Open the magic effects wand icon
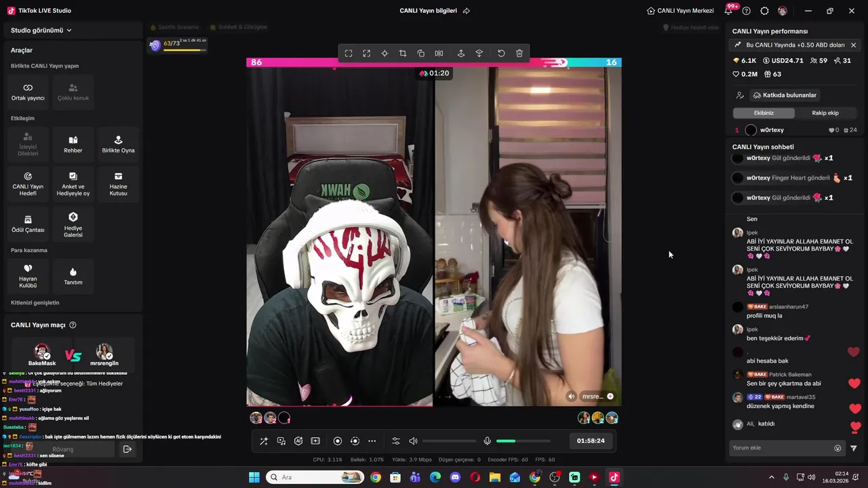 [x=264, y=441]
